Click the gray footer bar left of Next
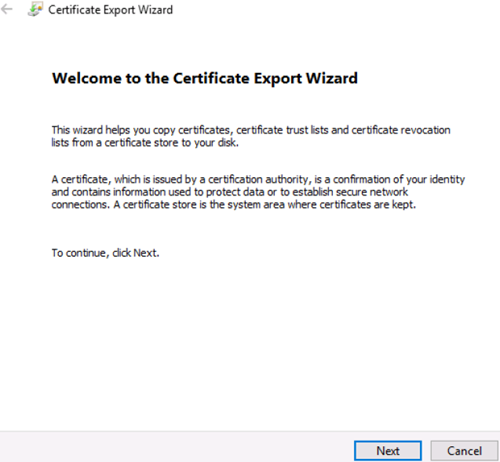This screenshot has width=500, height=462. (177, 447)
